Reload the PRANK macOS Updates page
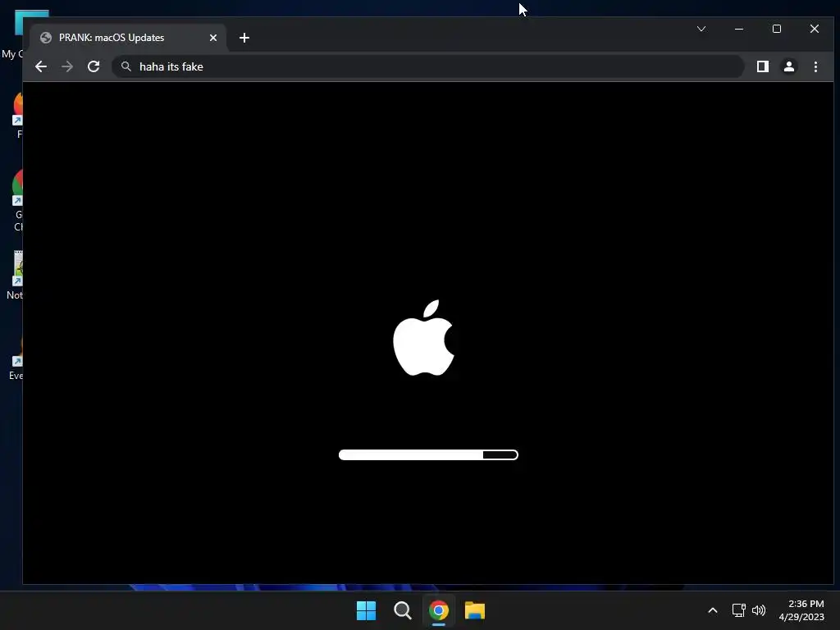 (94, 66)
